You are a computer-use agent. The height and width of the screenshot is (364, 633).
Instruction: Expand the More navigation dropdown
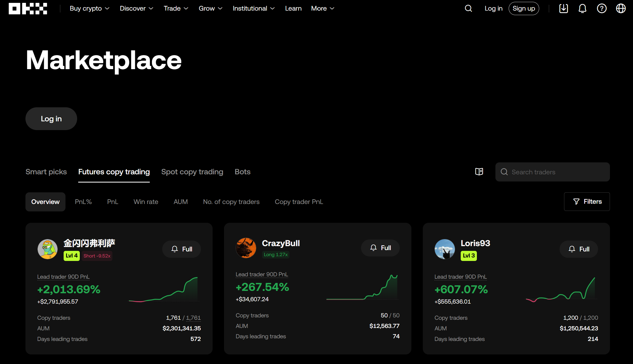coord(322,8)
